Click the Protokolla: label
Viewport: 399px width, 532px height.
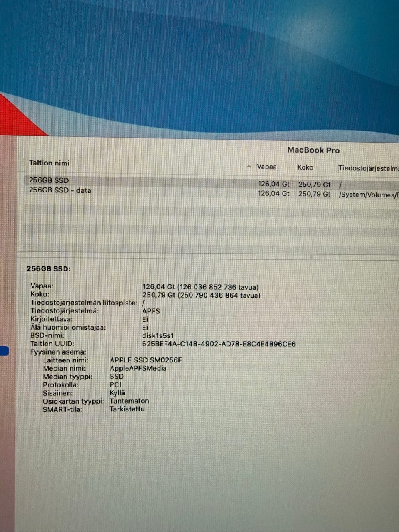click(x=61, y=385)
